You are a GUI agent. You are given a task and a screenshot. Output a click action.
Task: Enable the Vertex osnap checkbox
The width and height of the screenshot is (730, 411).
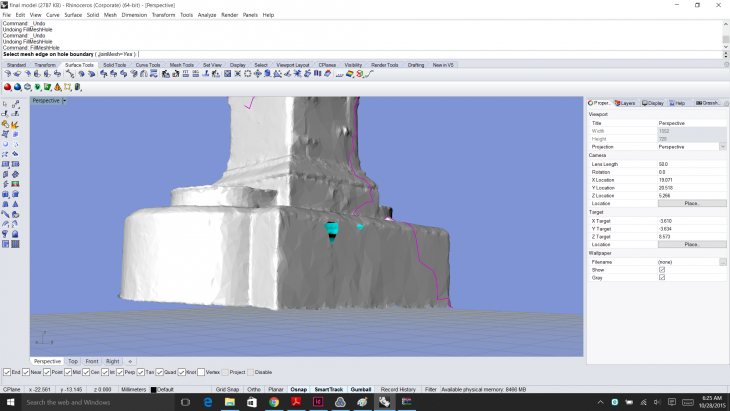coord(201,372)
